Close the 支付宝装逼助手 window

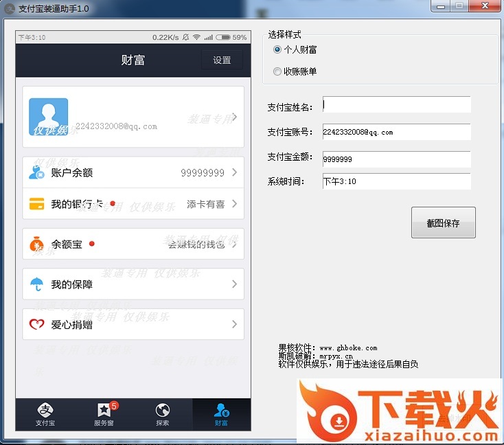pyautogui.click(x=485, y=5)
